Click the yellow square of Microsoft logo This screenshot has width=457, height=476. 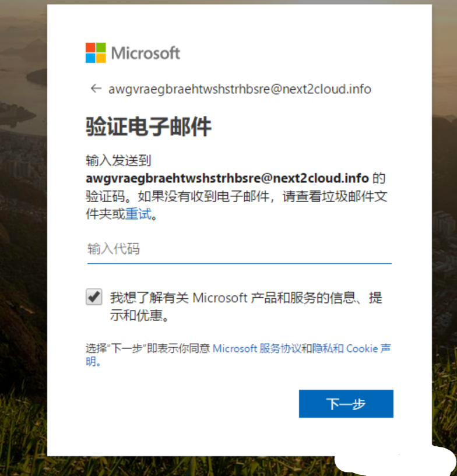tap(101, 58)
